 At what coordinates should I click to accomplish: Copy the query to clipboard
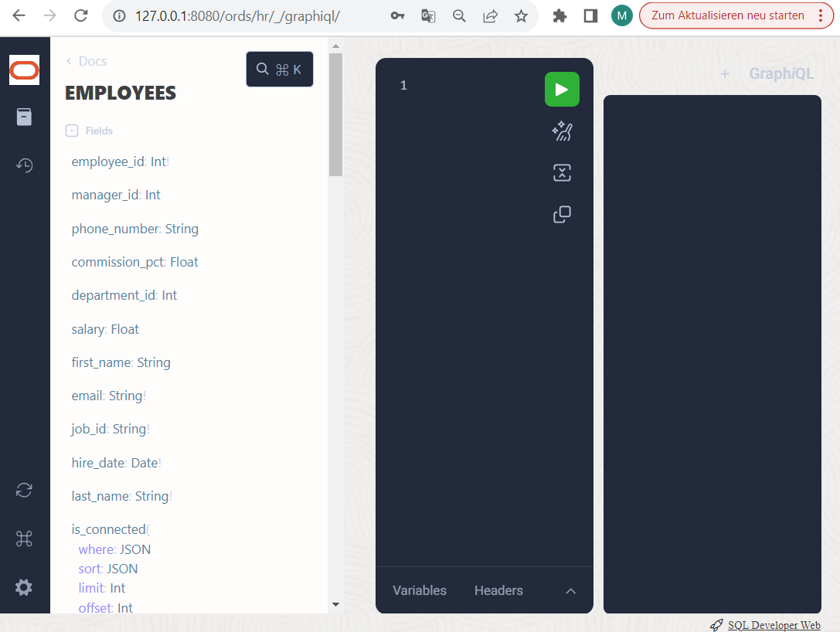tap(562, 214)
